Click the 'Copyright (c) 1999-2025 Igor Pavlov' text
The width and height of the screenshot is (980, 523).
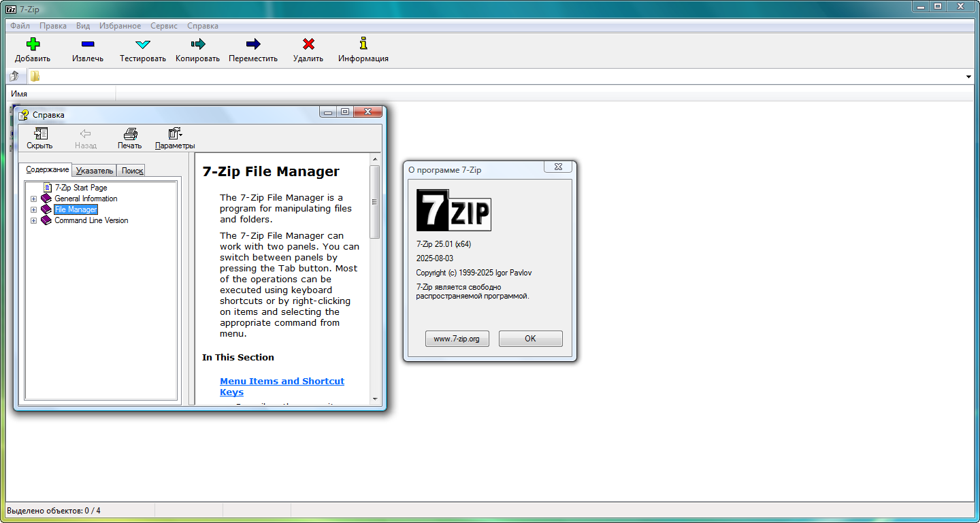(474, 273)
